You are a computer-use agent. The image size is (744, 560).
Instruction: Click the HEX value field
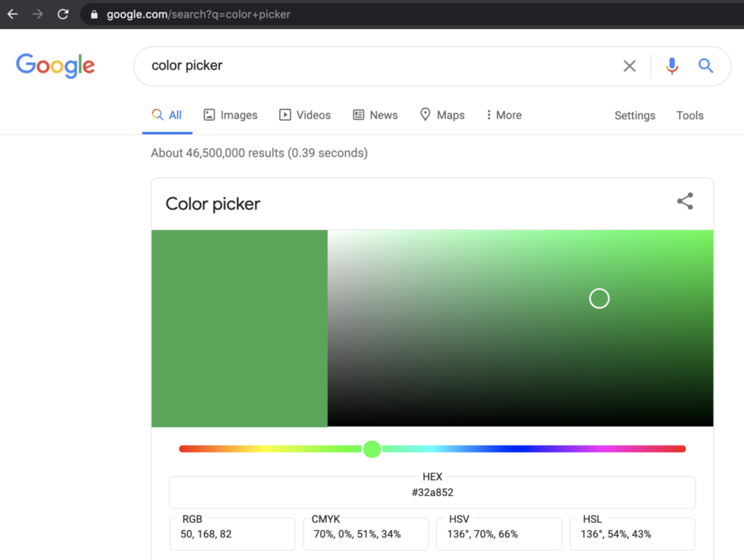point(432,492)
